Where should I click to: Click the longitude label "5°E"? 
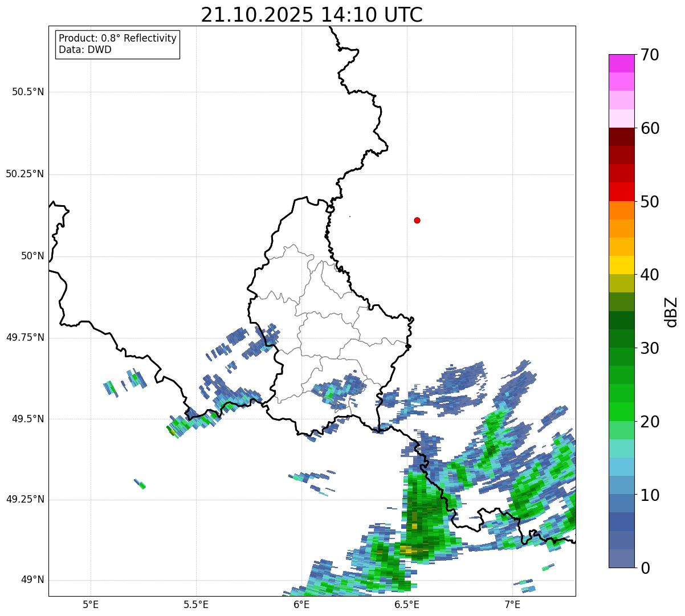pos(91,604)
